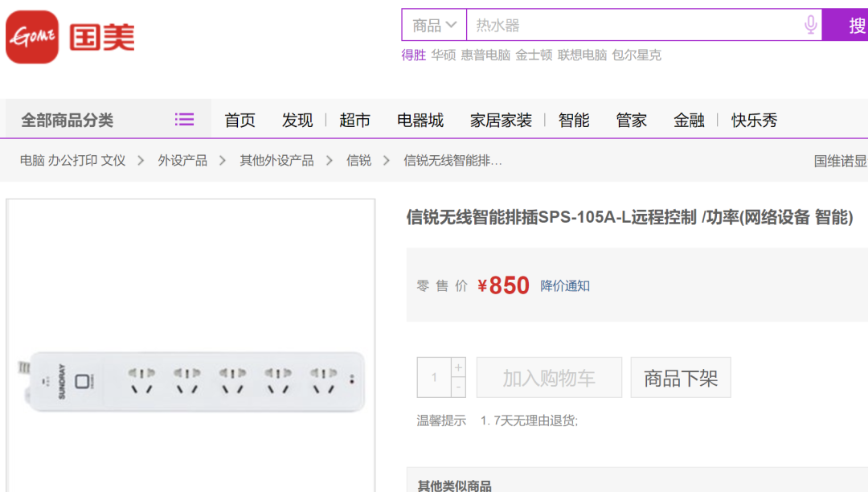Select hot keyword 联想电脑
Image resolution: width=868 pixels, height=492 pixels.
coord(583,55)
